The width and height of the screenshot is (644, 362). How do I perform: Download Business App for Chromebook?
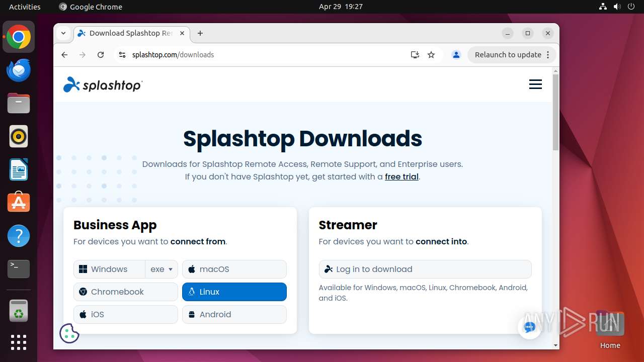(126, 292)
